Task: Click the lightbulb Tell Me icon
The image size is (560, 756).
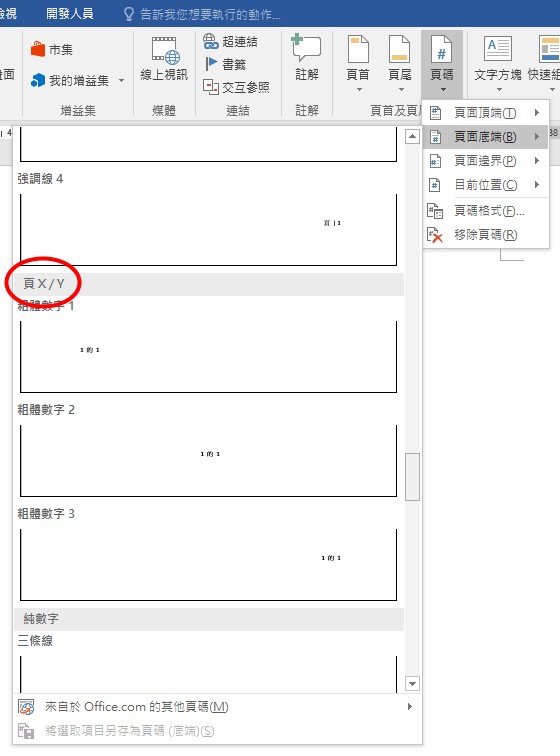Action: click(x=128, y=14)
